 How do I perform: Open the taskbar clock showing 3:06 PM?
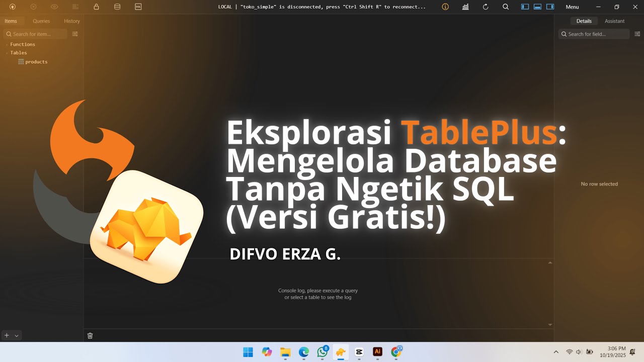pos(612,352)
